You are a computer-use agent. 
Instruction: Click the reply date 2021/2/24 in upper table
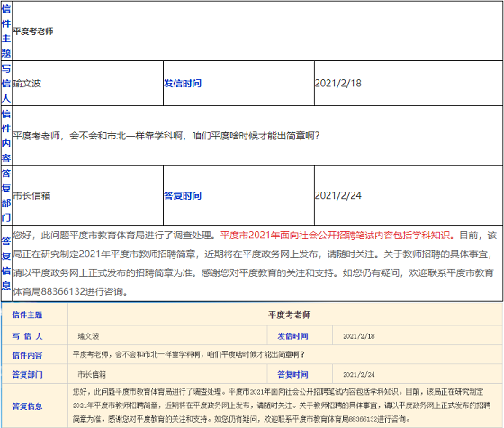point(338,195)
